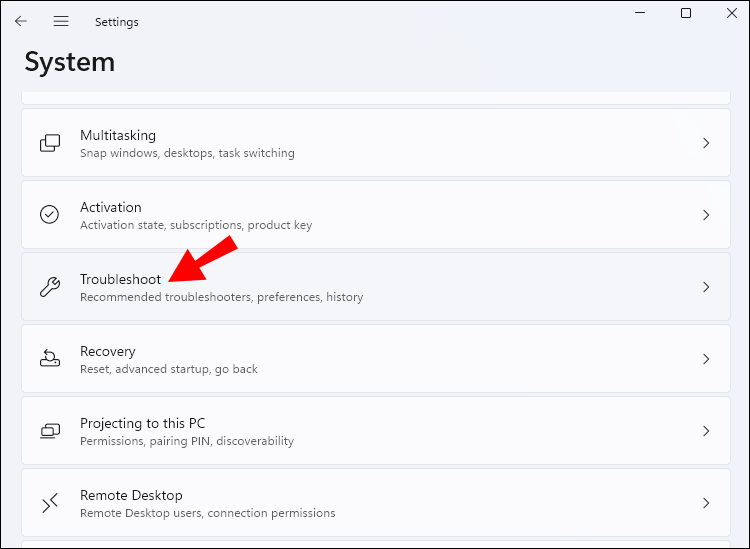Select Recovery text label

point(107,351)
